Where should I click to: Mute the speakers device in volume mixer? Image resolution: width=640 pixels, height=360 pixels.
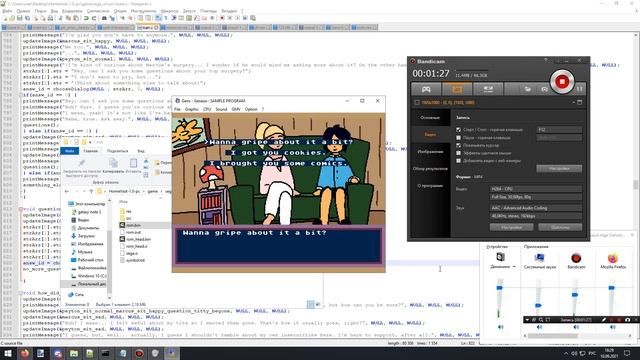tap(500, 327)
